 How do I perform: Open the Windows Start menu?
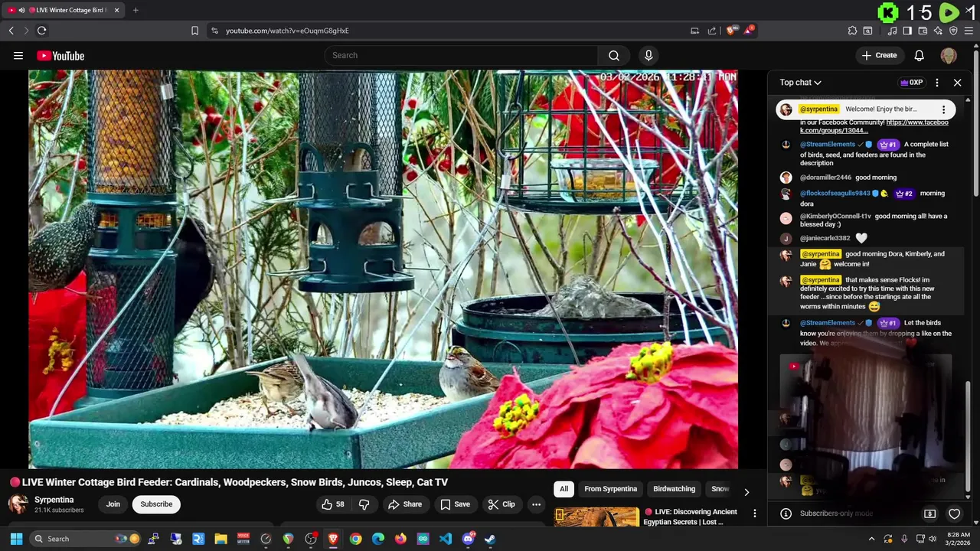click(16, 539)
